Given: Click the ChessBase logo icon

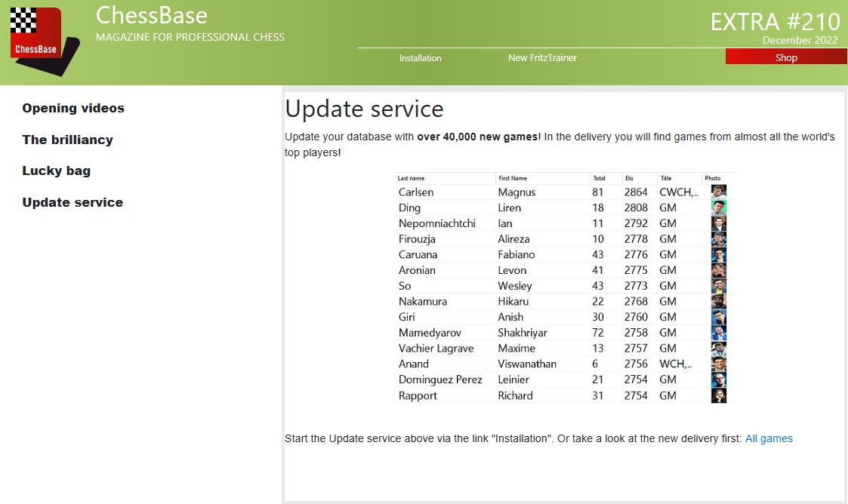Looking at the screenshot, I should 44,41.
